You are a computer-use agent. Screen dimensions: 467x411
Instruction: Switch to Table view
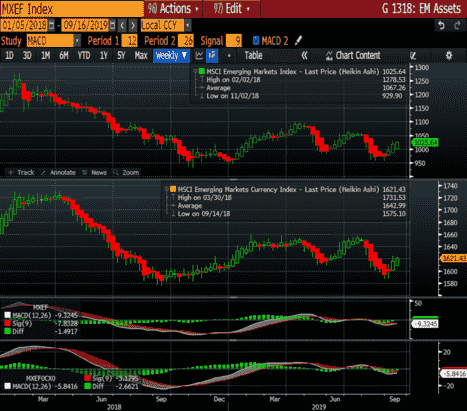253,55
